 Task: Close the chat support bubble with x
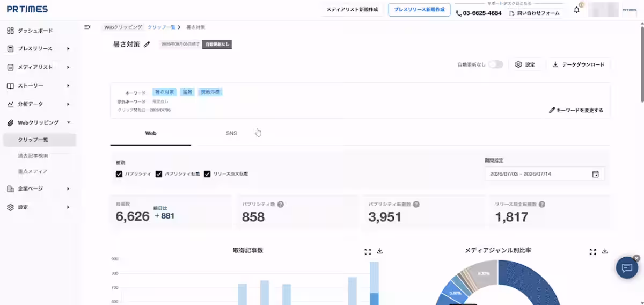click(x=636, y=258)
